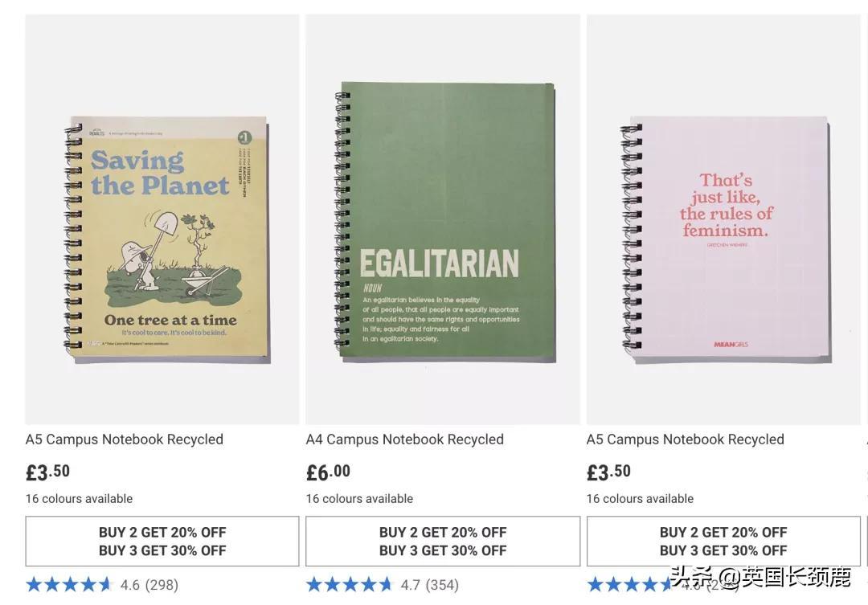This screenshot has width=868, height=605.
Task: Open the Saving the Planet notebook image
Action: pyautogui.click(x=162, y=219)
